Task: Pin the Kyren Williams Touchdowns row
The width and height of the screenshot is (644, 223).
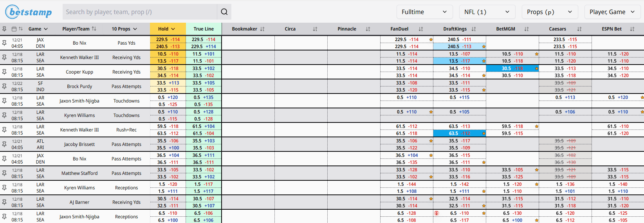Action: click(4, 115)
